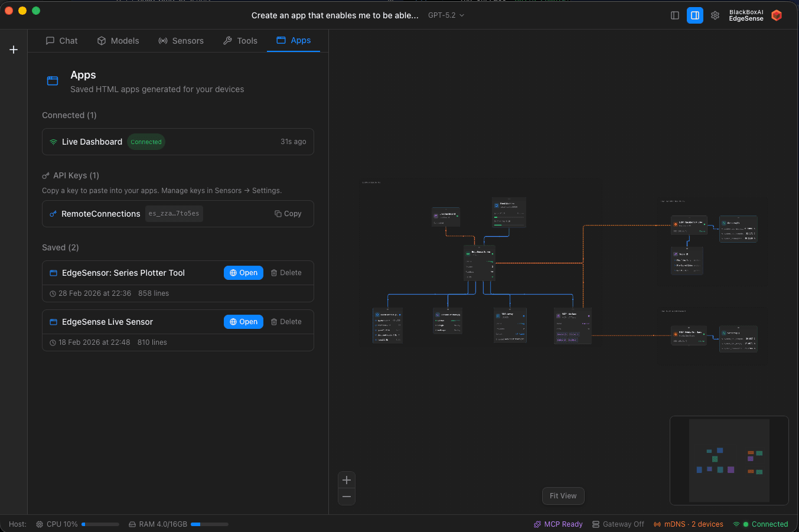Image resolution: width=799 pixels, height=532 pixels.
Task: Go to the Sensors tab
Action: click(x=181, y=41)
